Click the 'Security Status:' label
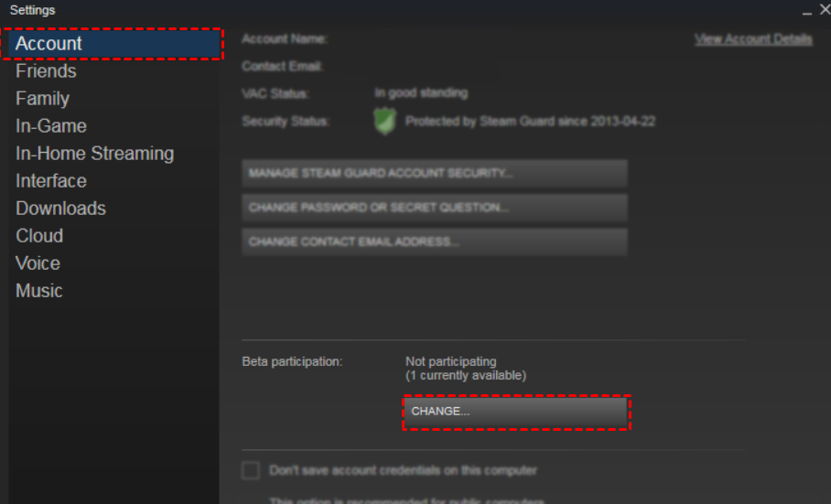The width and height of the screenshot is (831, 504). click(x=286, y=122)
